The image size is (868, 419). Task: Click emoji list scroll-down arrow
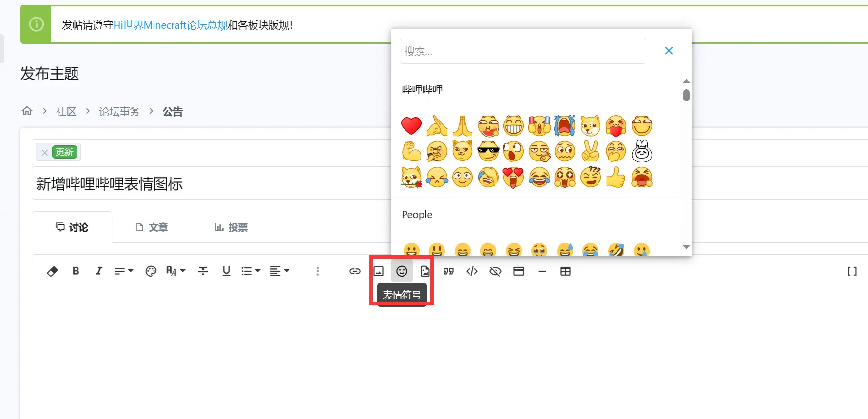click(686, 247)
